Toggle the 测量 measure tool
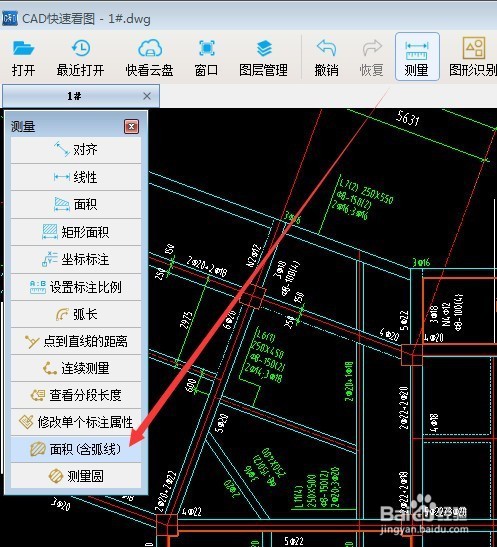Screen dimensions: 497x547 coord(417,57)
